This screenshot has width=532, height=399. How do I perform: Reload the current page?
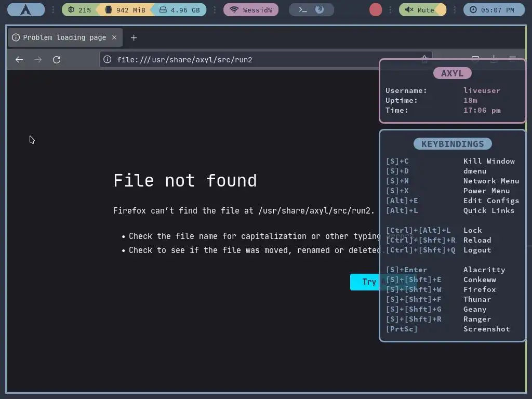tap(57, 60)
